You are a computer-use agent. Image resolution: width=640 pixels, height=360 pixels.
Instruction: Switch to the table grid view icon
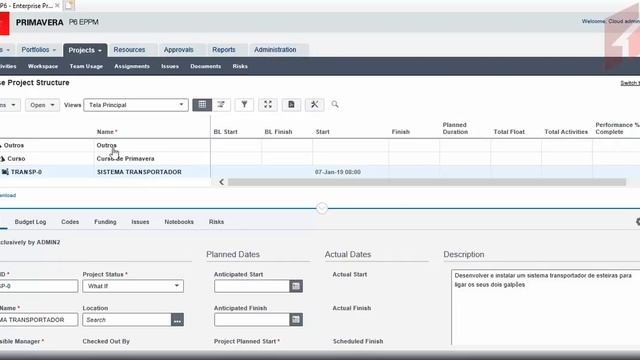(x=202, y=105)
